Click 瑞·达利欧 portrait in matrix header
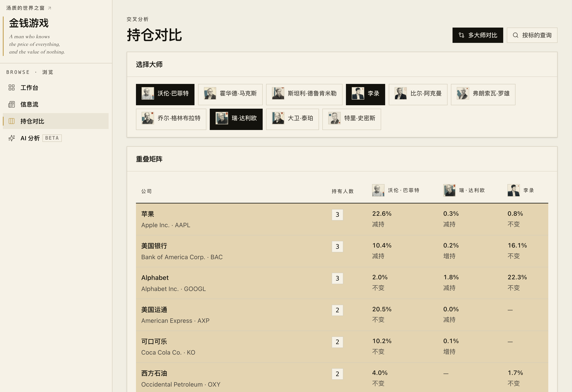 (450, 190)
